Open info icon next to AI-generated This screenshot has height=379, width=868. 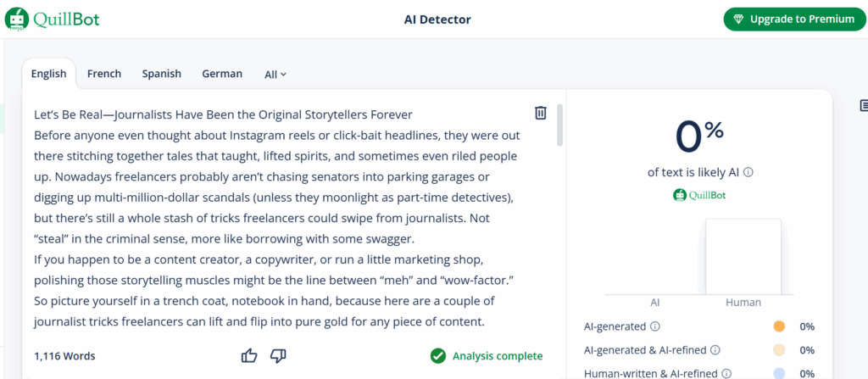(655, 326)
